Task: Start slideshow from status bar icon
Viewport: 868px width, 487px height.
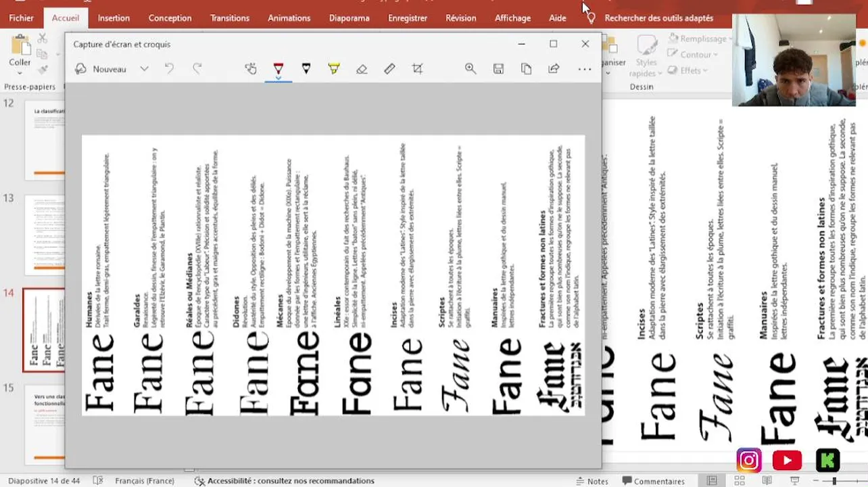Action: click(x=795, y=481)
